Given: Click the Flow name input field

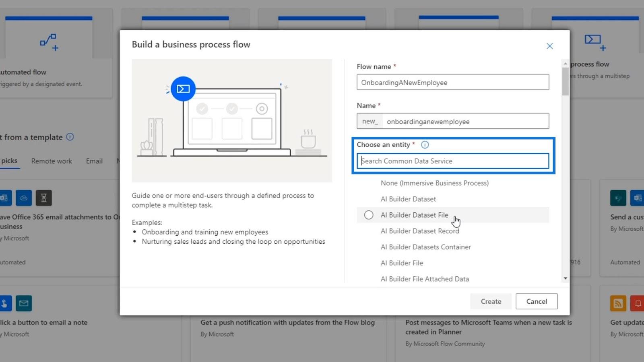Looking at the screenshot, I should coord(453,82).
